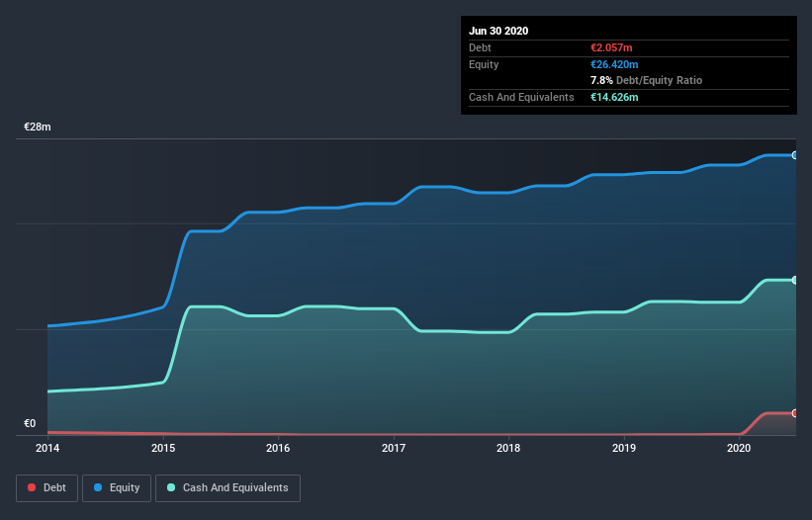Click the teal Cash endpoint marker
812x520 pixels.
coord(795,280)
